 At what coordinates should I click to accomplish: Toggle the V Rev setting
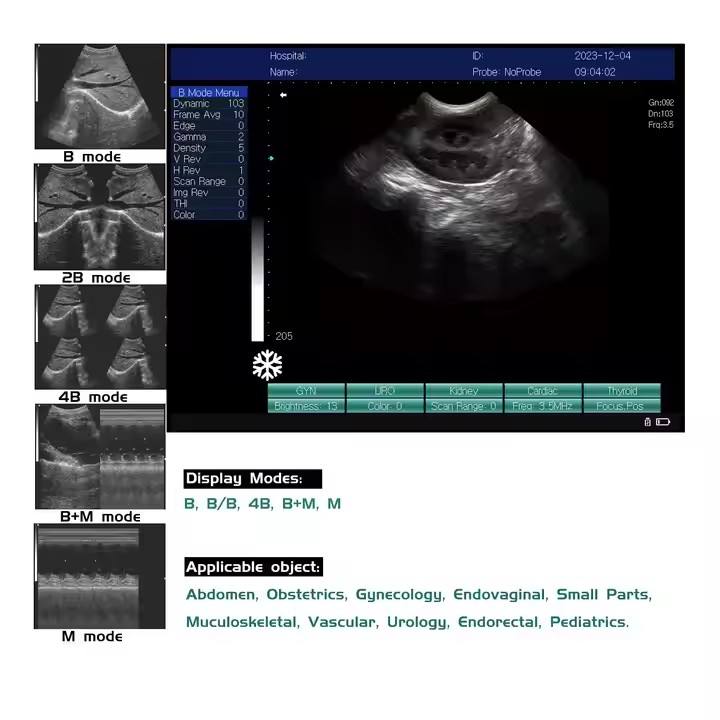[x=209, y=159]
